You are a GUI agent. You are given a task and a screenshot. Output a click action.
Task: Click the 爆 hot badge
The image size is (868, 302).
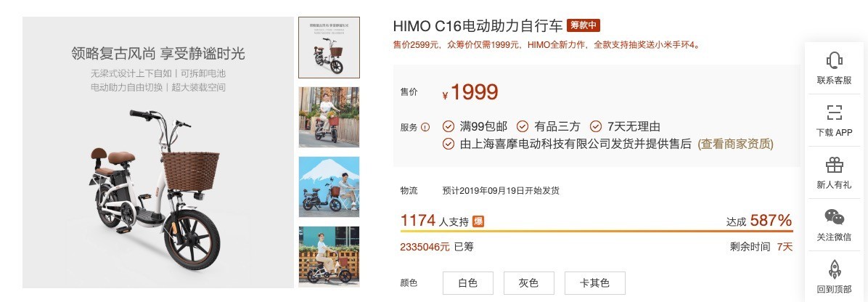pyautogui.click(x=478, y=221)
